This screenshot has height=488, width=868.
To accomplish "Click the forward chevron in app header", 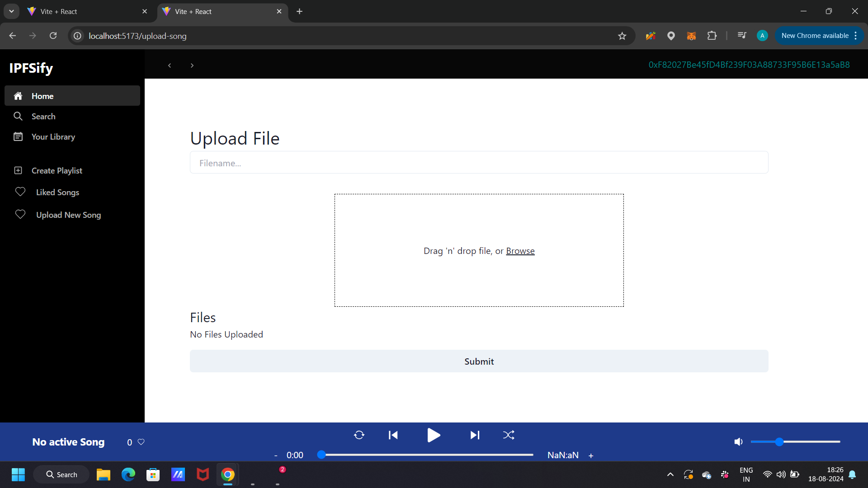I will click(x=192, y=66).
